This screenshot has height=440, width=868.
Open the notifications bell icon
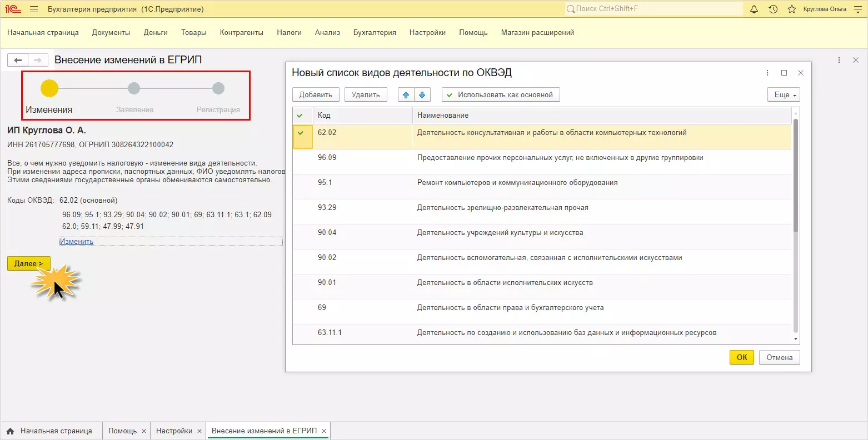pyautogui.click(x=754, y=9)
